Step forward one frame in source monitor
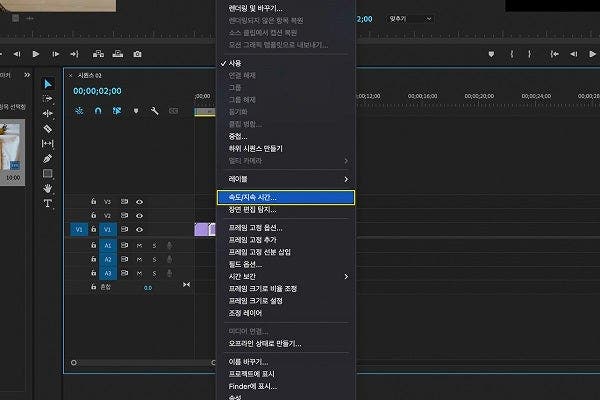Image resolution: width=600 pixels, height=400 pixels. coord(55,54)
